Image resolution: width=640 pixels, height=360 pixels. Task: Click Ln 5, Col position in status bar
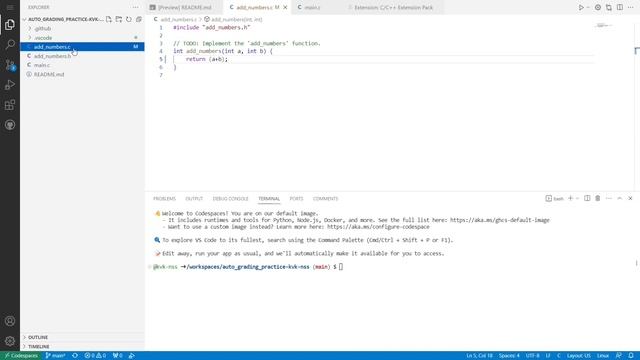pos(480,356)
